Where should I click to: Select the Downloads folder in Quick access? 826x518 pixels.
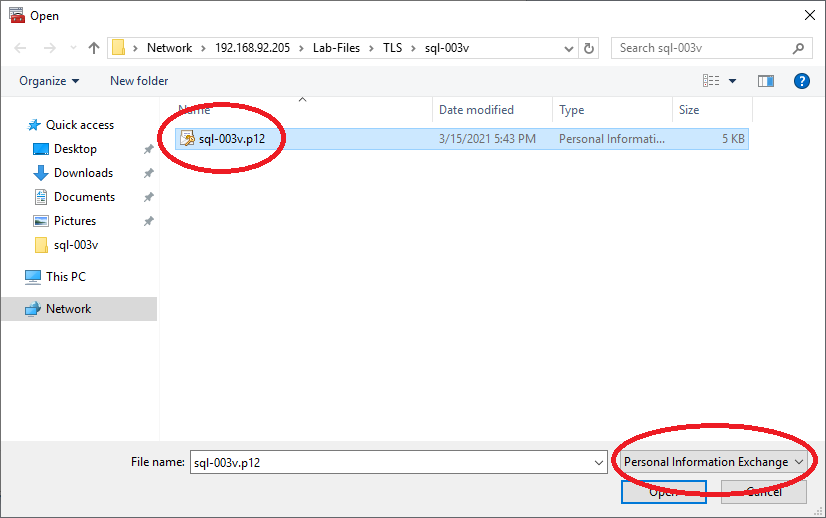[x=82, y=173]
